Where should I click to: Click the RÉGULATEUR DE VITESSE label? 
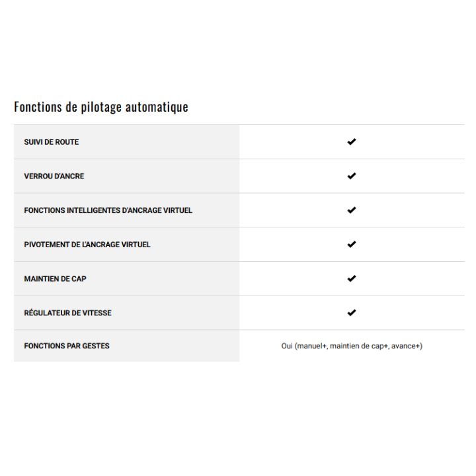click(68, 313)
